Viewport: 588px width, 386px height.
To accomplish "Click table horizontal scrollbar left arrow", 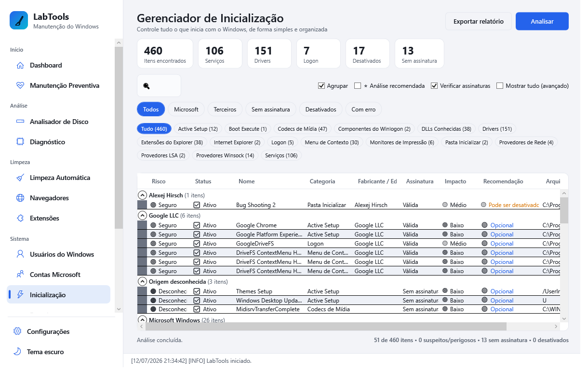I will click(141, 327).
